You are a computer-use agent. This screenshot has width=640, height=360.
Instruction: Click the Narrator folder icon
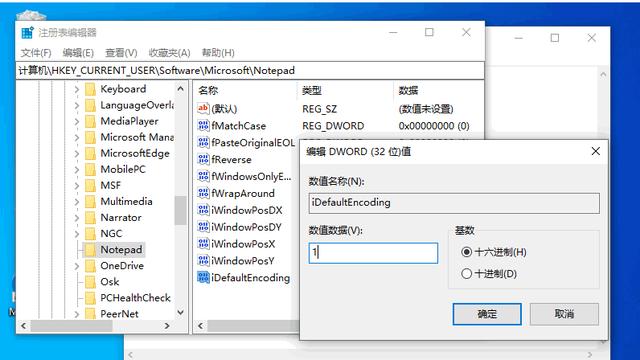(x=90, y=218)
